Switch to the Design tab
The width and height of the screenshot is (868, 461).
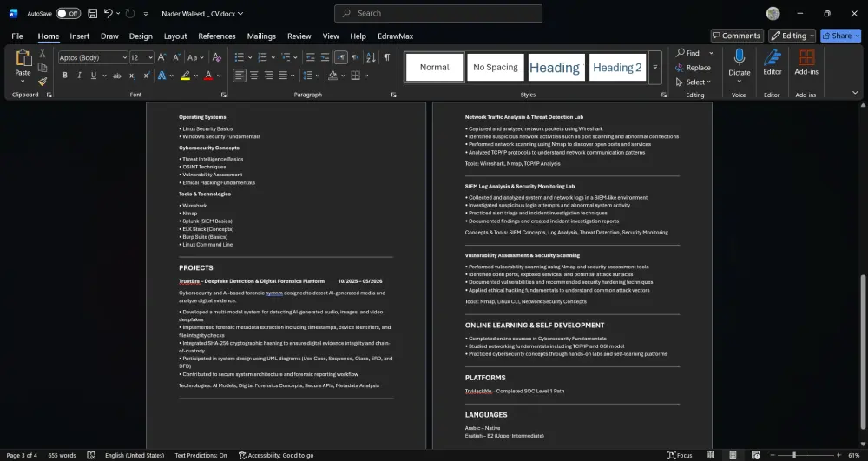coord(141,36)
